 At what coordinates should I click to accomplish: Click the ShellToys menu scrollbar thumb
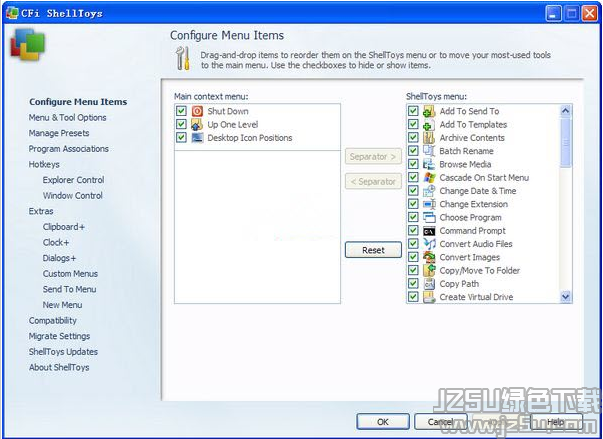tap(565, 142)
